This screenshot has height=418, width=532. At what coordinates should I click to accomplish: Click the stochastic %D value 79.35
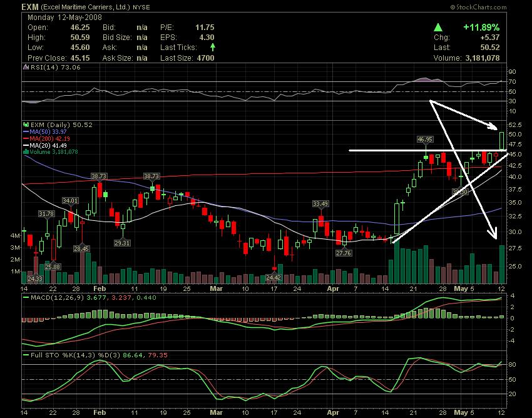click(158, 355)
